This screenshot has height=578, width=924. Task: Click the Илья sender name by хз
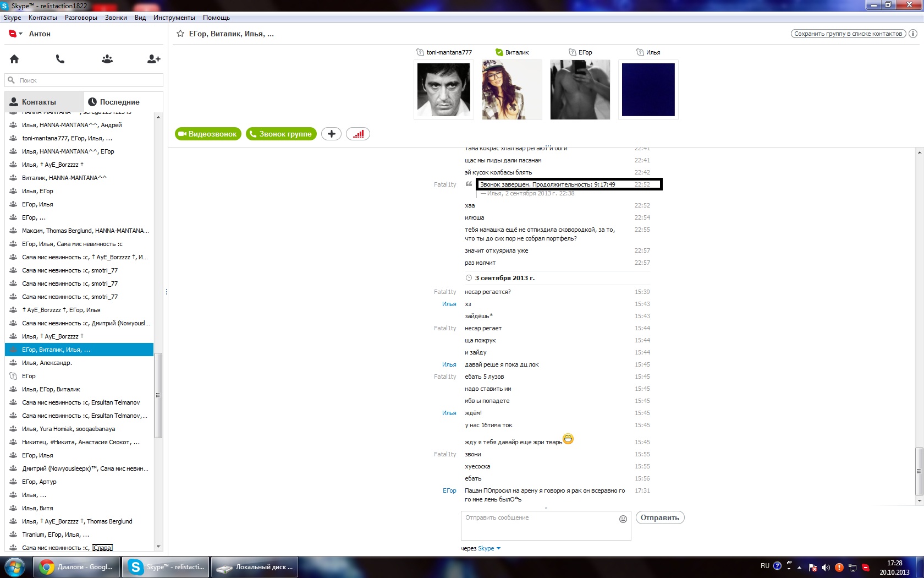449,304
